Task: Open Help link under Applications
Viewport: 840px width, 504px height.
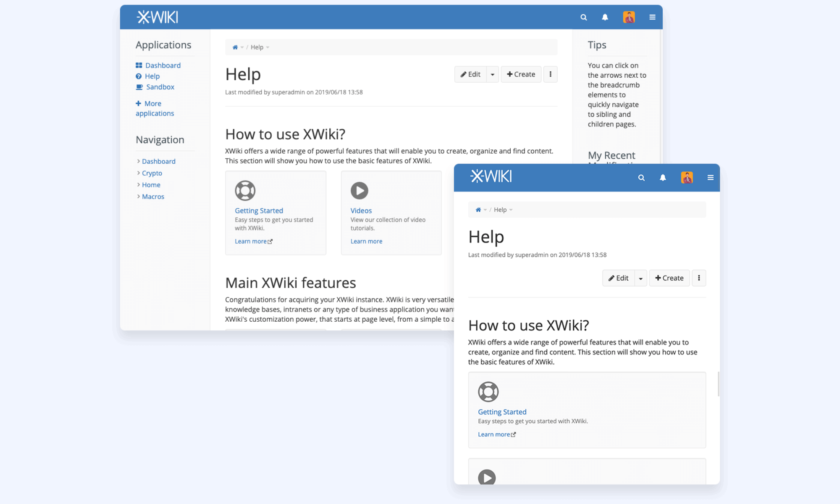Action: point(152,76)
